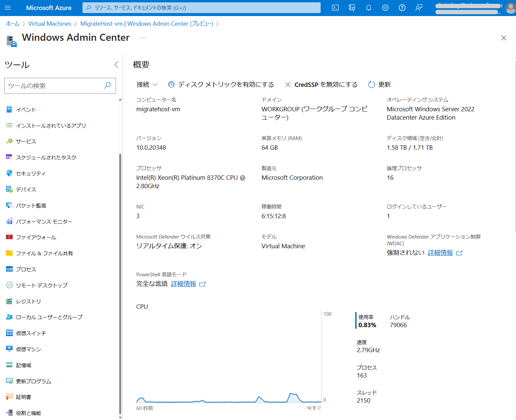Open the notifications bell
Viewport: 516px width, 420px height.
point(369,8)
